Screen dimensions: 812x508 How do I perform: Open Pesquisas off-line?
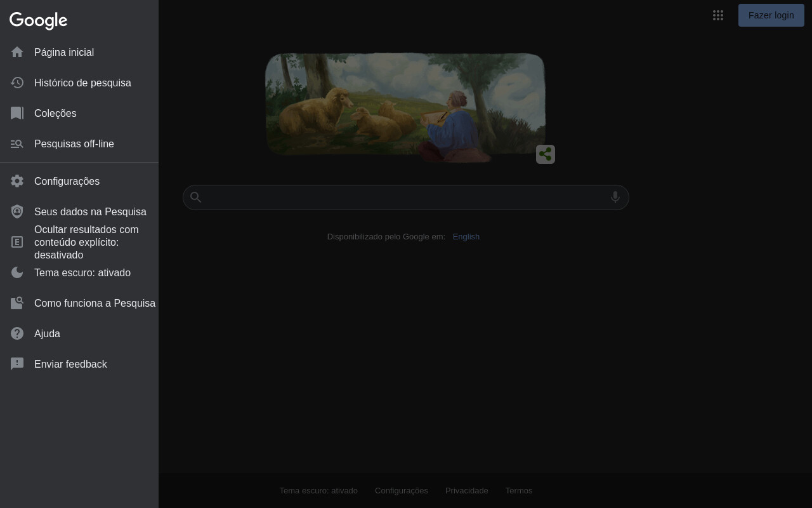tap(79, 144)
